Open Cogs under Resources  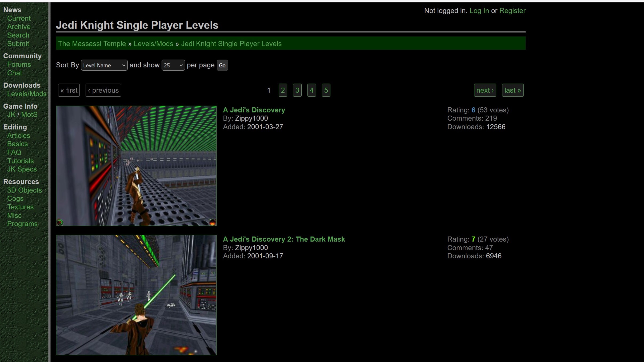click(15, 198)
